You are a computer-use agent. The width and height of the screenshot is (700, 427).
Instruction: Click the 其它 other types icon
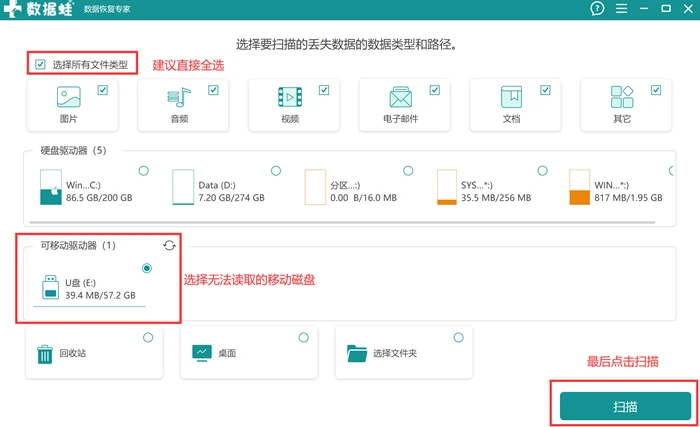[x=622, y=97]
